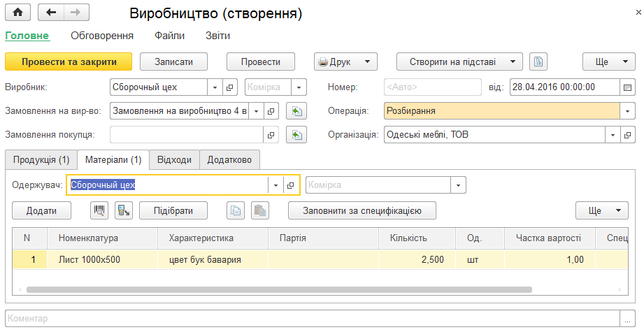The width and height of the screenshot is (644, 332).
Task: Select the cost share cell 1,00
Action: 550,259
